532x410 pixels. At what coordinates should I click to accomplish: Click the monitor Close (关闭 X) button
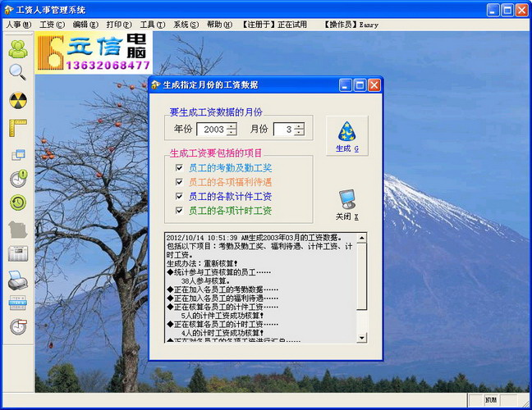(x=347, y=205)
